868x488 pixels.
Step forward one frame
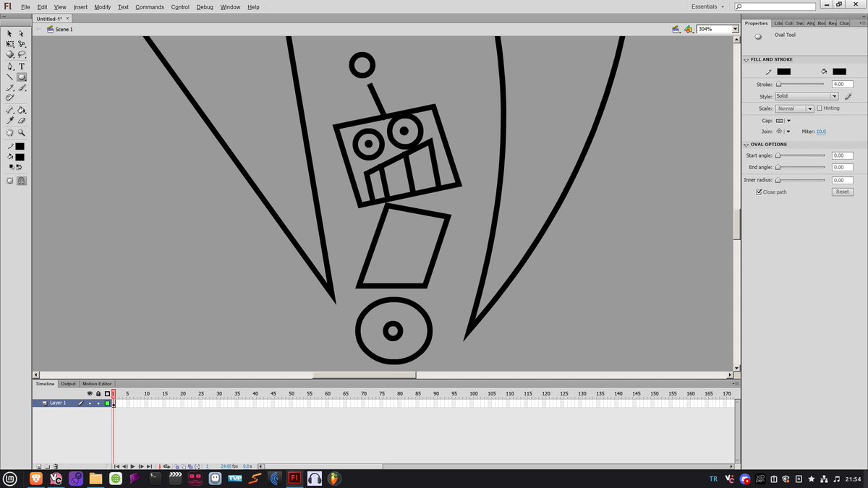click(141, 466)
